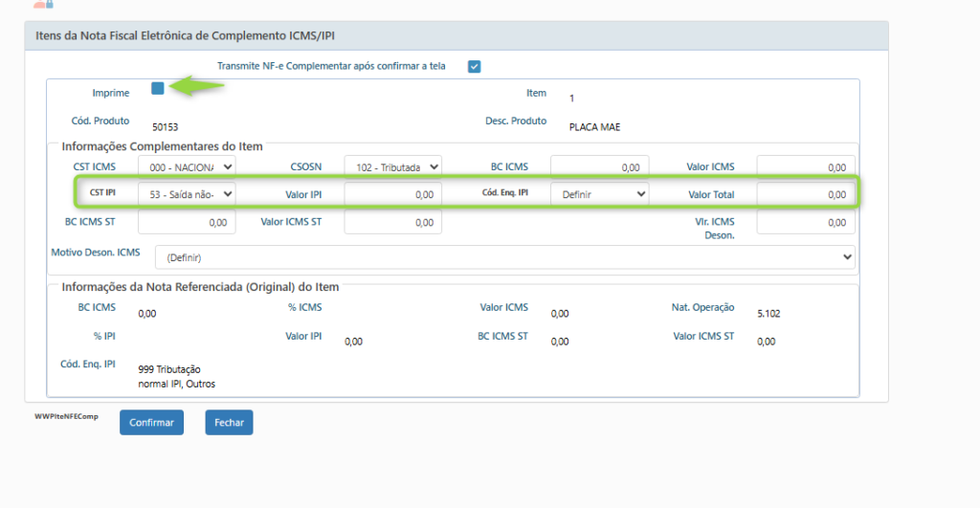980x508 pixels.
Task: Click the BC ICMS input field
Action: point(599,166)
